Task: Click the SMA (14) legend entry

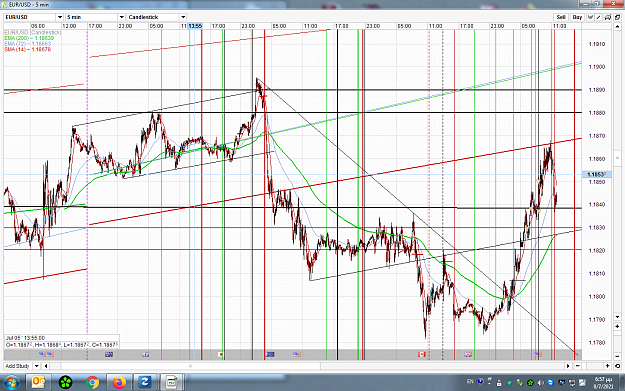Action: click(x=28, y=49)
